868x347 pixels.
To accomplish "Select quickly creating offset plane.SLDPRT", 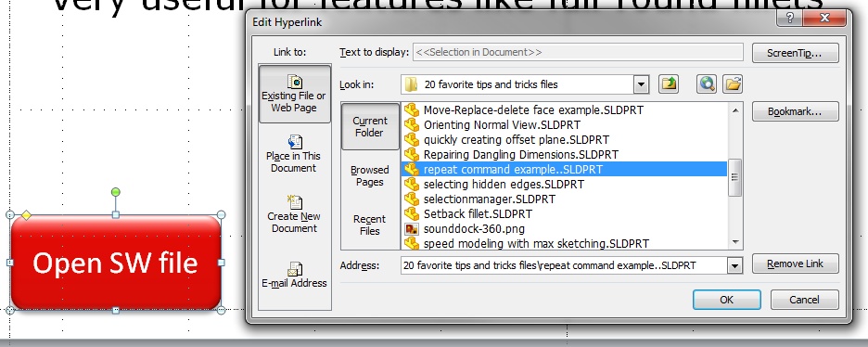I will pos(564,139).
